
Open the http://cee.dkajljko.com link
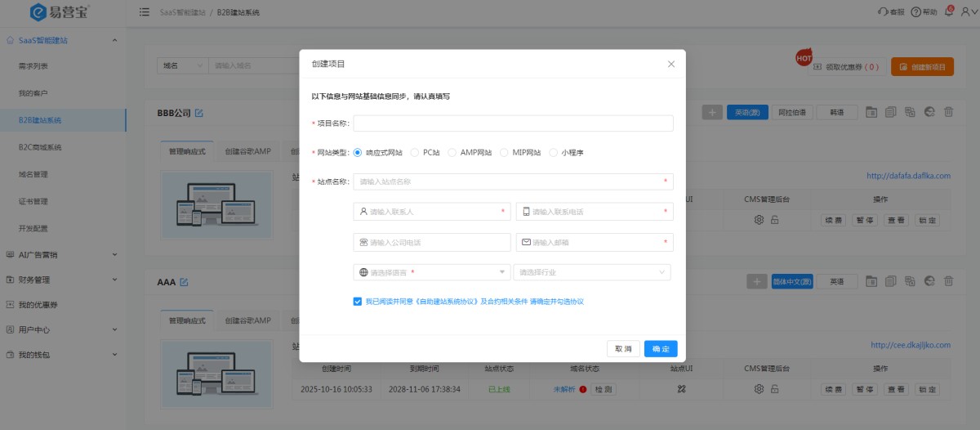click(x=911, y=345)
